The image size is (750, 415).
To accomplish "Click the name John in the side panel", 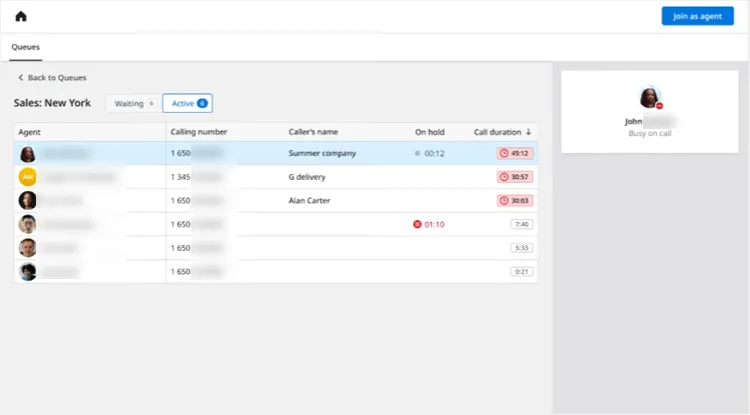I will pos(633,121).
